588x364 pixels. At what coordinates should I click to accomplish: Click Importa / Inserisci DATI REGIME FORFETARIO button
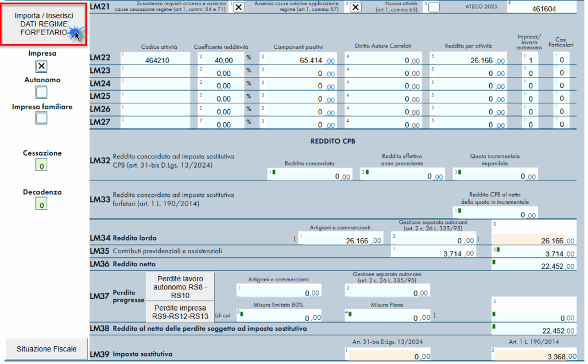point(44,24)
